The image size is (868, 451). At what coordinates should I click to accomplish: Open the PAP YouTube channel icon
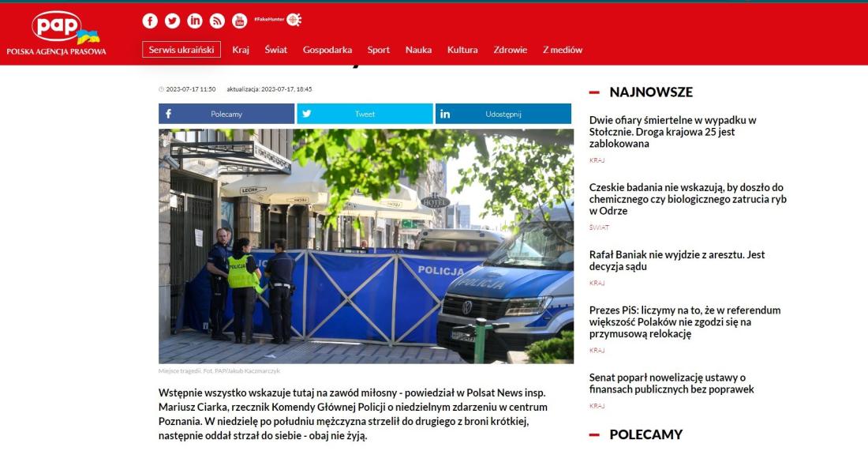(239, 21)
